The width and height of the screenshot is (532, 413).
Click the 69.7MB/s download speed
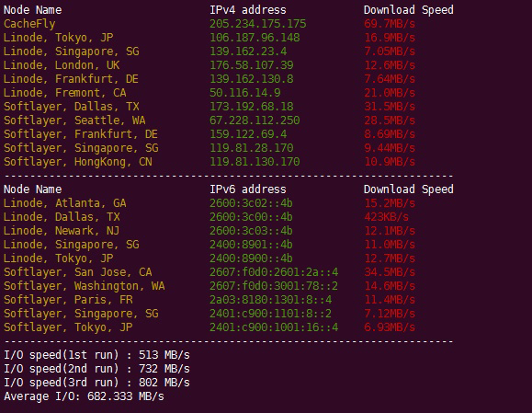click(x=390, y=24)
